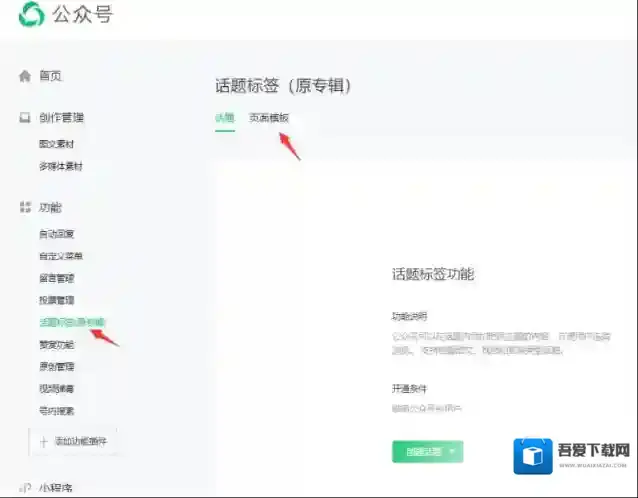The width and height of the screenshot is (638, 498).
Task: Select the 创作管理 sidebar heading
Action: coord(61,118)
